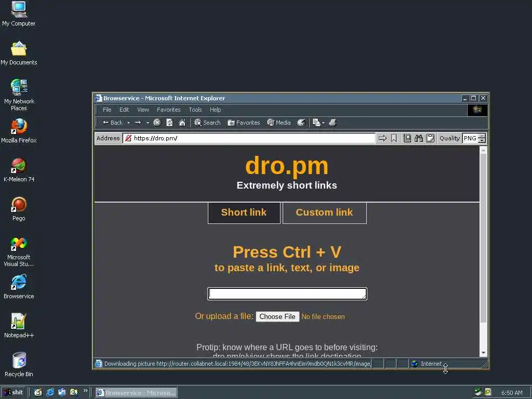Screen dimensions: 532x399
Task: Decrease Quality with the down spinner arrow
Action: coord(482,140)
